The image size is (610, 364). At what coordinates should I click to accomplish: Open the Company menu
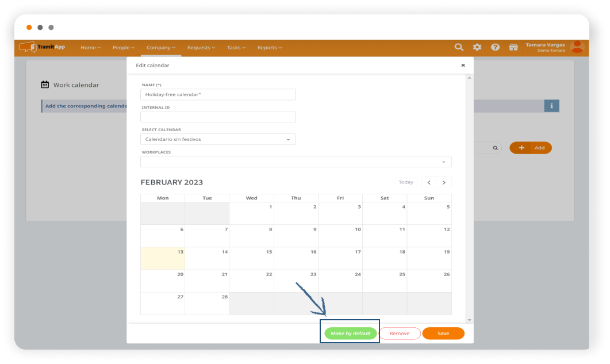coord(160,48)
